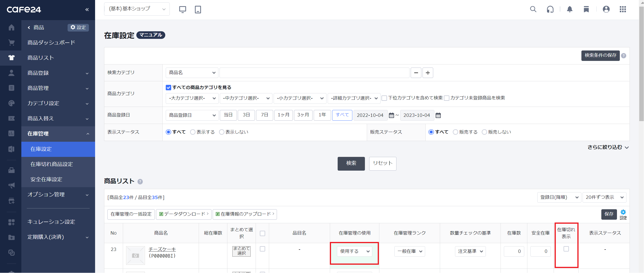
Task: Expand 商品登録 menu section
Action: click(58, 73)
